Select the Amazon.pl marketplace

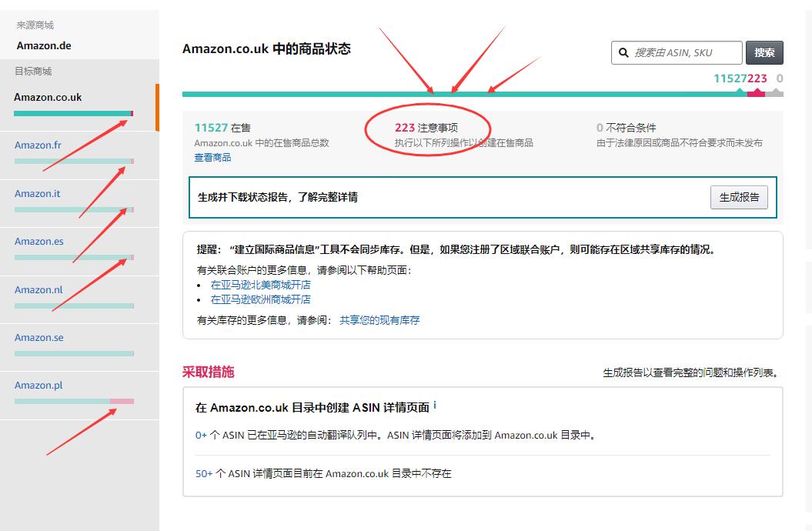pyautogui.click(x=38, y=385)
